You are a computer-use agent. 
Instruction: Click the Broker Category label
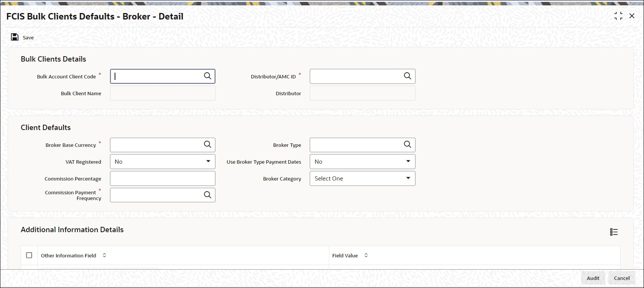[282, 179]
